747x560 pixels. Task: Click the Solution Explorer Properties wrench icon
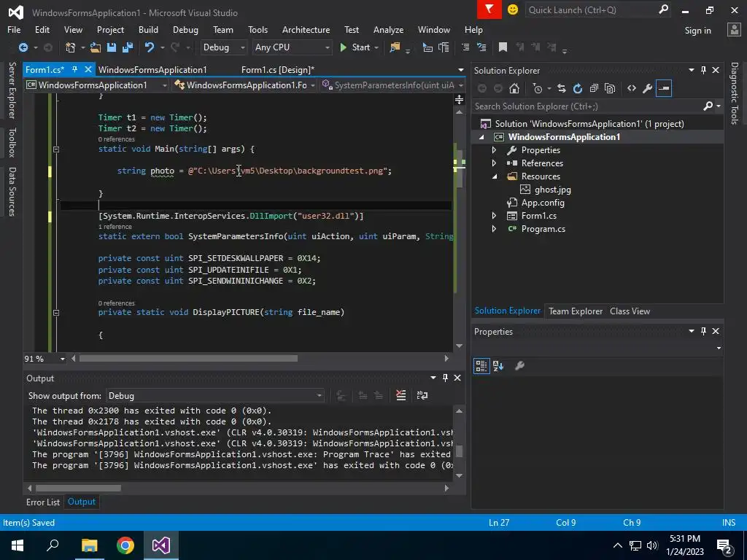pos(648,88)
